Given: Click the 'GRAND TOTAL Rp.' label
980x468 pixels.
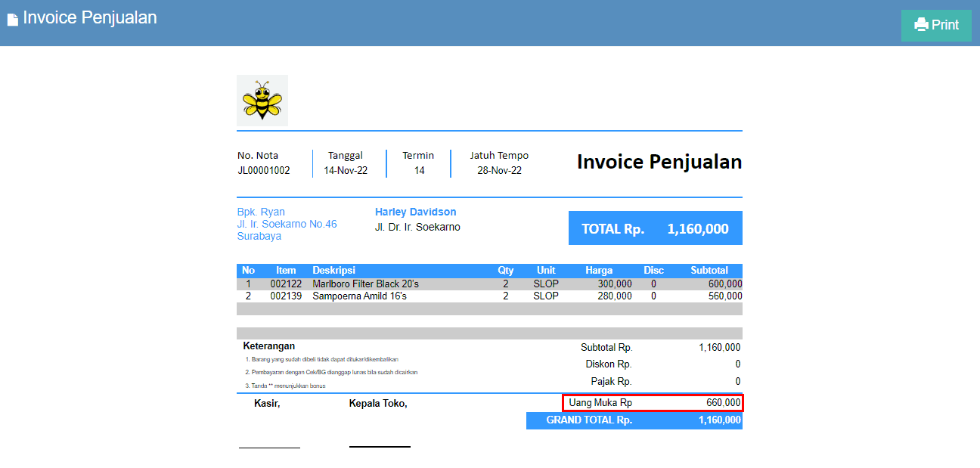Looking at the screenshot, I should tap(589, 420).
